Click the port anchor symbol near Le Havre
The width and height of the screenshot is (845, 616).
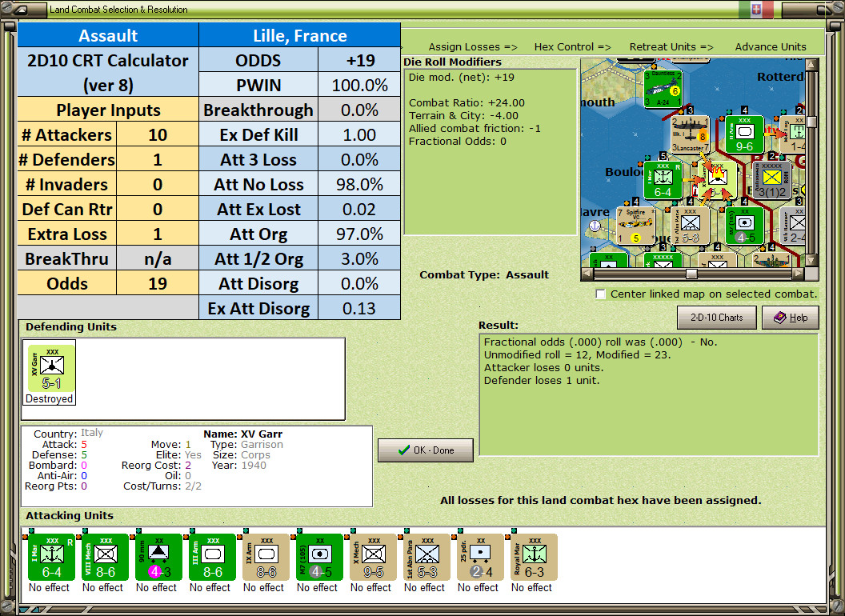(595, 226)
